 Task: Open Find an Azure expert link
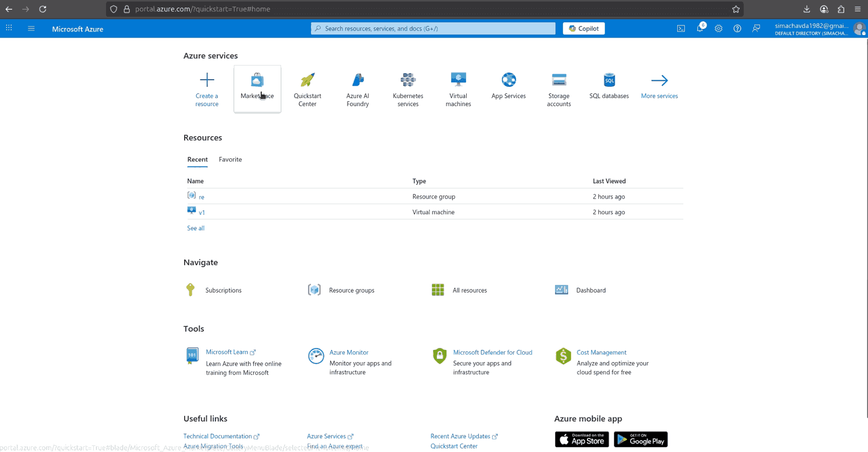click(x=335, y=446)
